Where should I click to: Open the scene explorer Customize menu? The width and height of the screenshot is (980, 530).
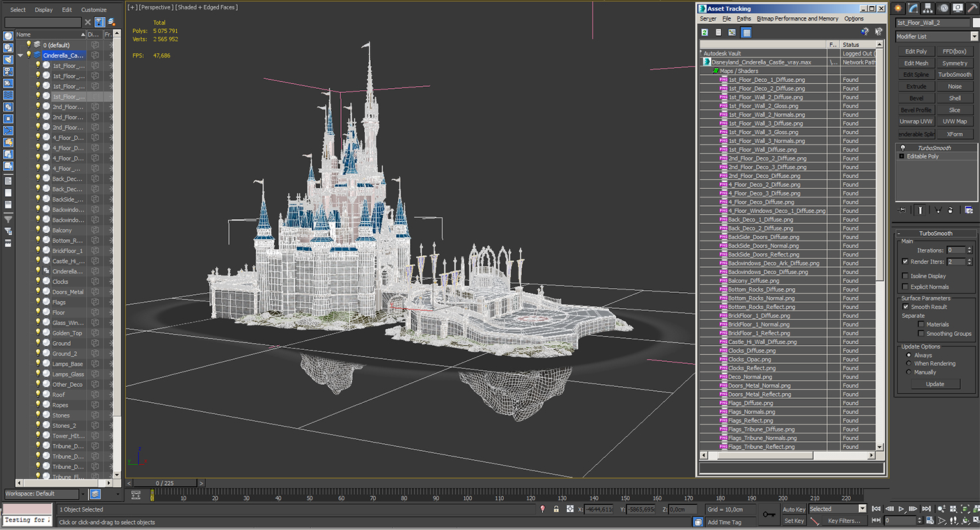93,10
